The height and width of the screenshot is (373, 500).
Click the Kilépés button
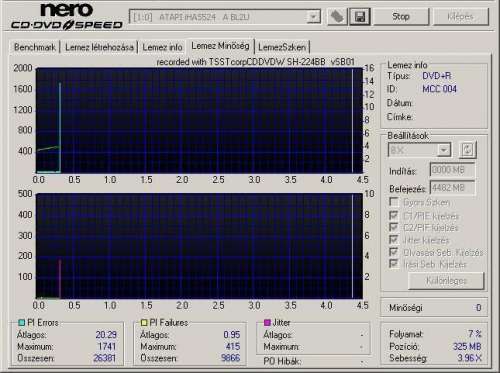click(460, 17)
